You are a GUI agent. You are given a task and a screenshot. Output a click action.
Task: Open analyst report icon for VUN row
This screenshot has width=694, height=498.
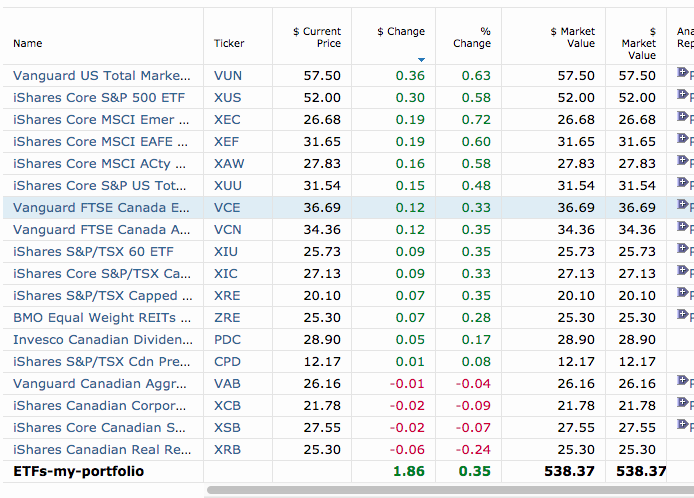[683, 74]
